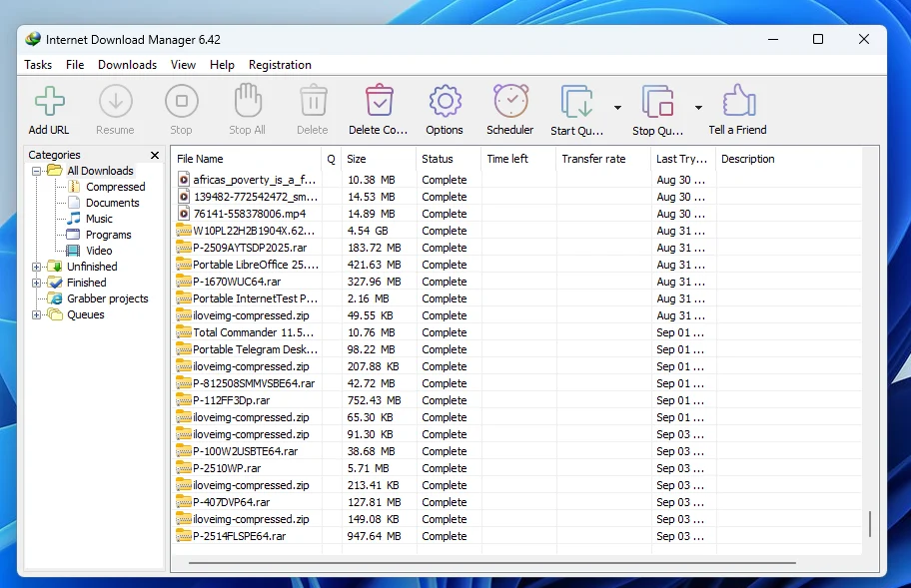
Task: Click the Add URL toolbar icon
Action: point(50,101)
